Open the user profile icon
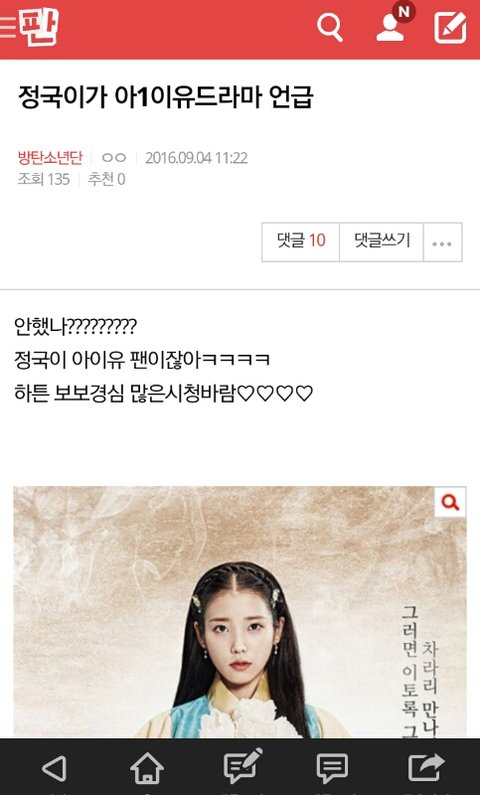480x795 pixels. [391, 28]
